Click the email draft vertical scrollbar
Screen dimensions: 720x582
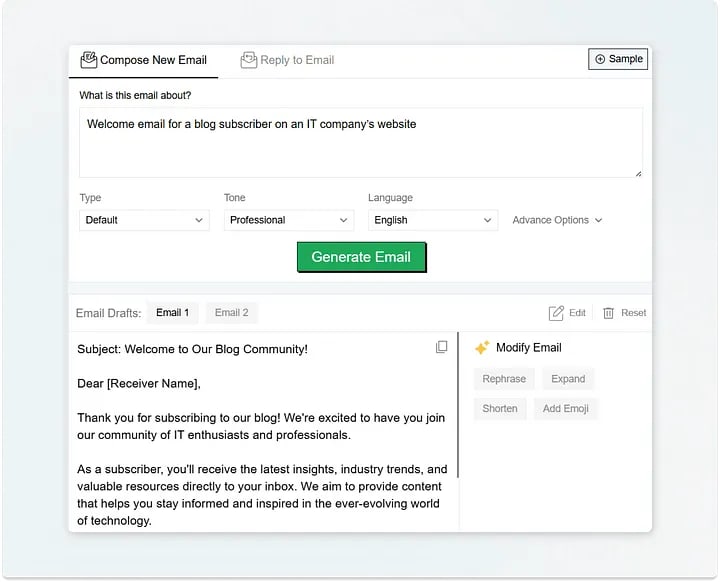coord(458,405)
